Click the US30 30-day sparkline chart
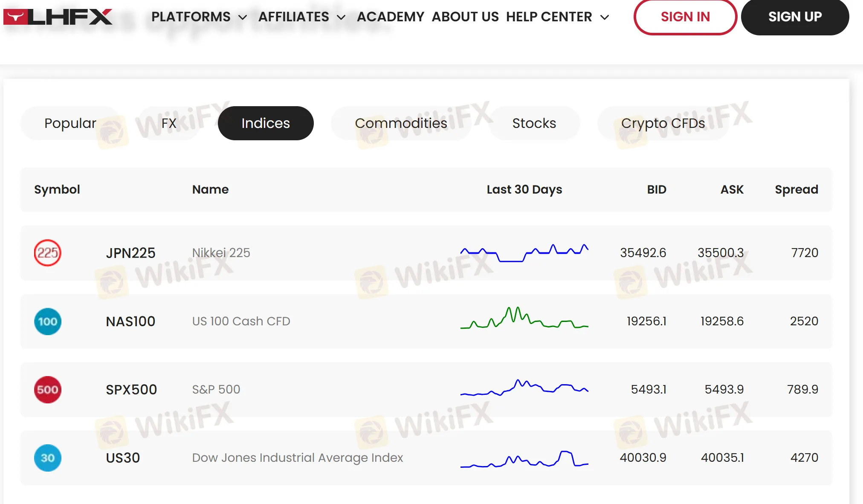This screenshot has width=863, height=504. coord(524,459)
